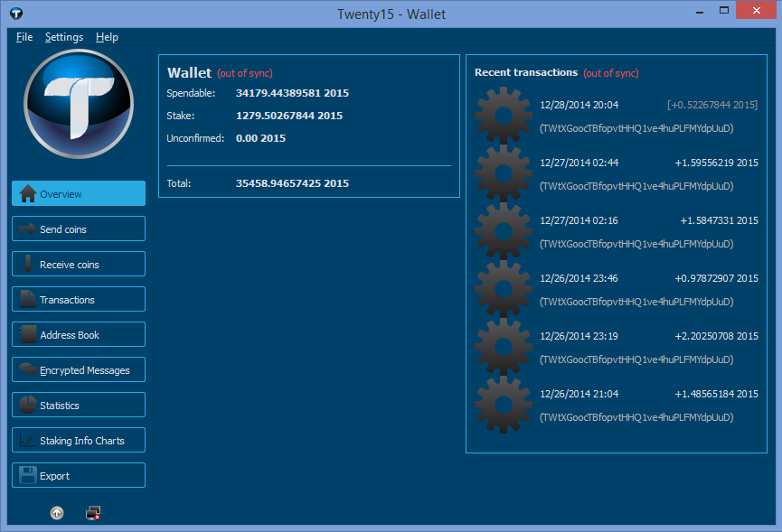The width and height of the screenshot is (782, 532).
Task: Click the arrow icon on Send coins
Action: [28, 229]
